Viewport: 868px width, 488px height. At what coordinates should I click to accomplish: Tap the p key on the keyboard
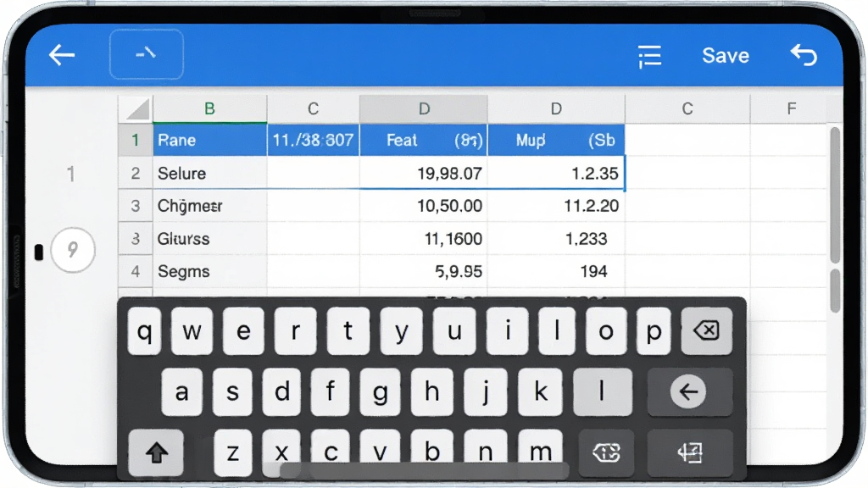pyautogui.click(x=654, y=331)
